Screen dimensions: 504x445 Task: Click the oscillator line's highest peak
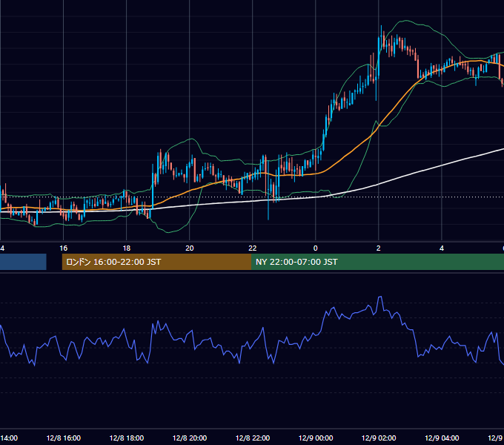pos(380,297)
